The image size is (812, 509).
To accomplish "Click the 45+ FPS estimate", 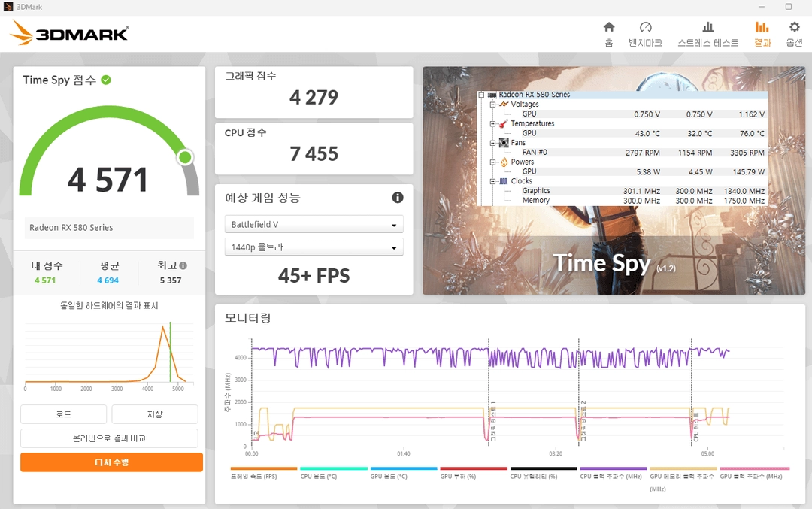I will click(314, 275).
